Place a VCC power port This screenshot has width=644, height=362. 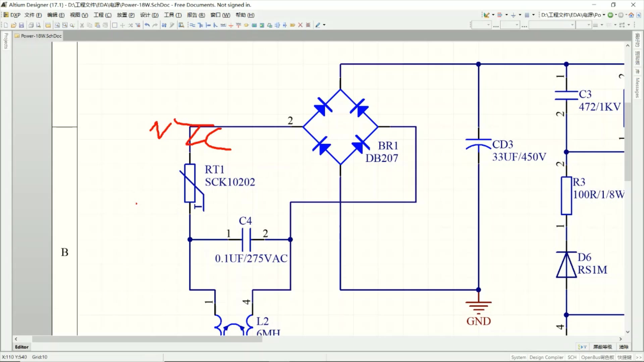point(238,25)
